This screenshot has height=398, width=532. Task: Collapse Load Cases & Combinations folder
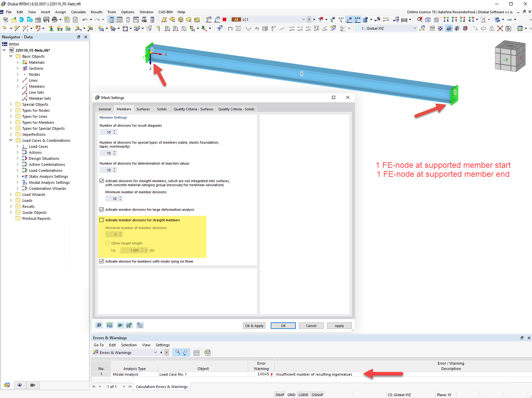pos(11,140)
